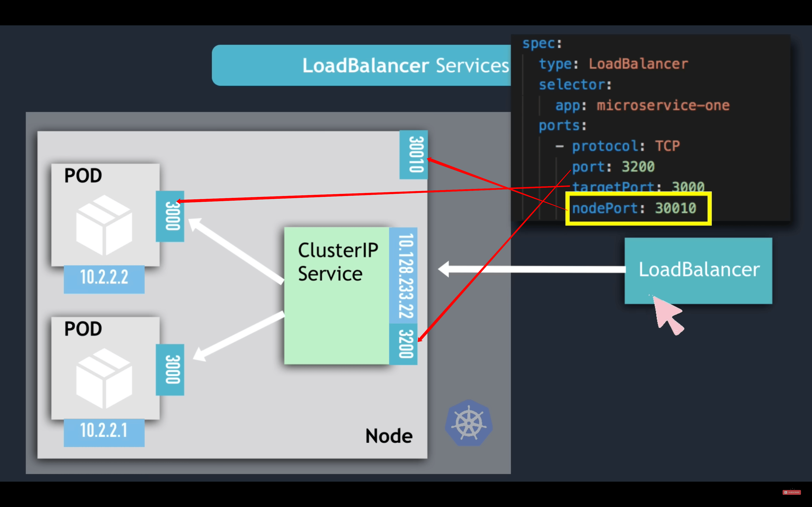Image resolution: width=812 pixels, height=507 pixels.
Task: Select the LoadBalancer teal box
Action: [x=698, y=271]
